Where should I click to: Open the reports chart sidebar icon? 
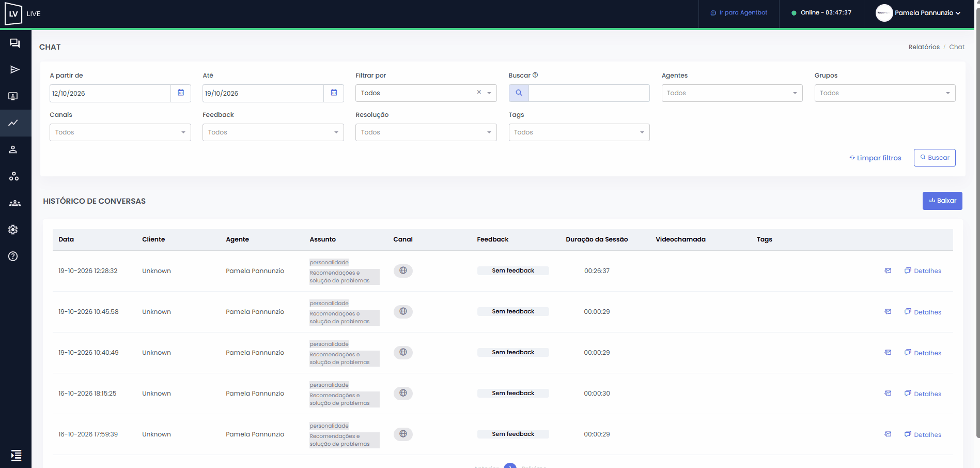click(13, 123)
